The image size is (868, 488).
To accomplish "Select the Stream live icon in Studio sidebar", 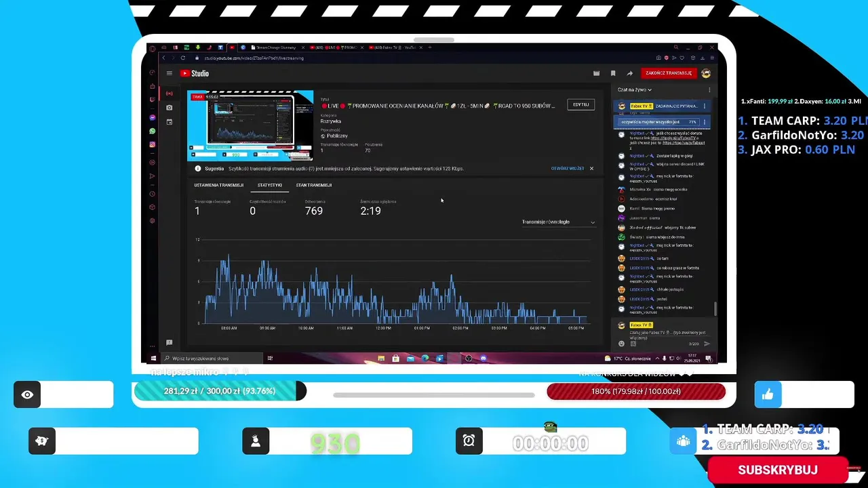I will 170,94.
